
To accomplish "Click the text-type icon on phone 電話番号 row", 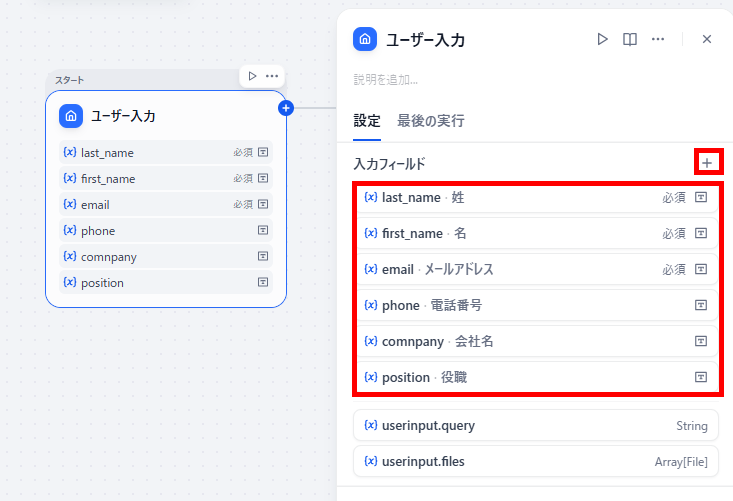I will pyautogui.click(x=701, y=305).
